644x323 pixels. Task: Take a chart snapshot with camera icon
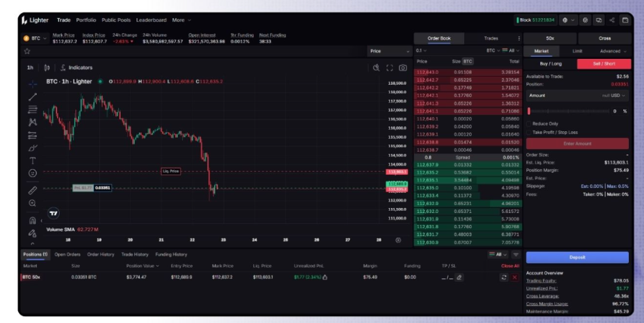402,68
